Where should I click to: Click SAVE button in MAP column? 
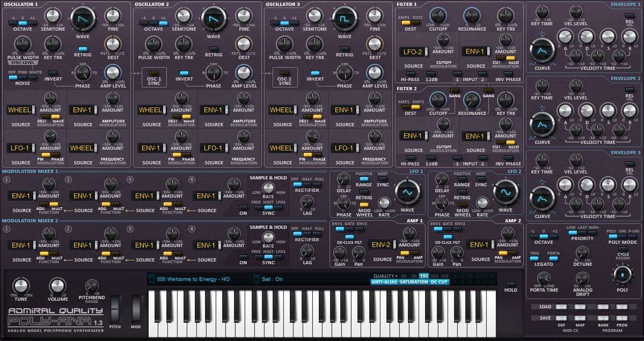(580, 318)
